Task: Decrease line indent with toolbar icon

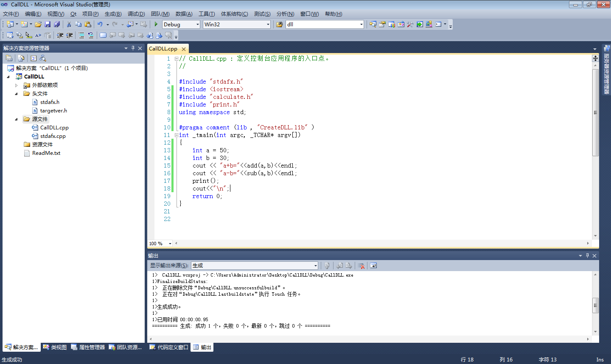Action: point(60,35)
